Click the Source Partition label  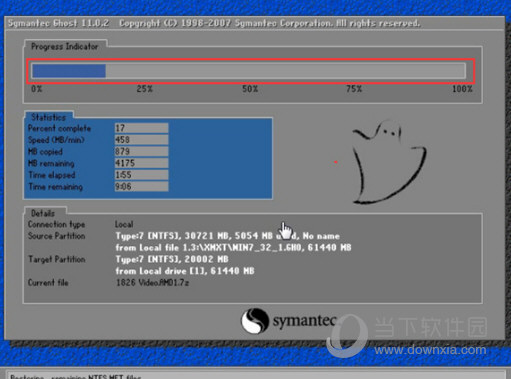(56, 236)
